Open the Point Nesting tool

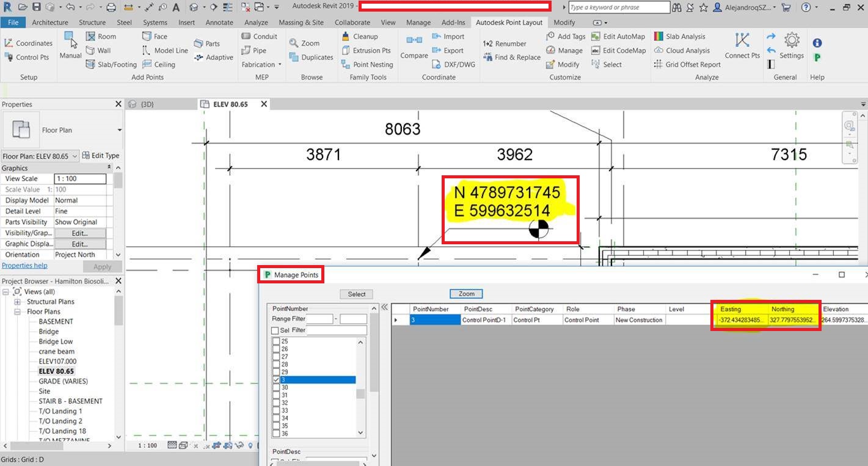(367, 65)
